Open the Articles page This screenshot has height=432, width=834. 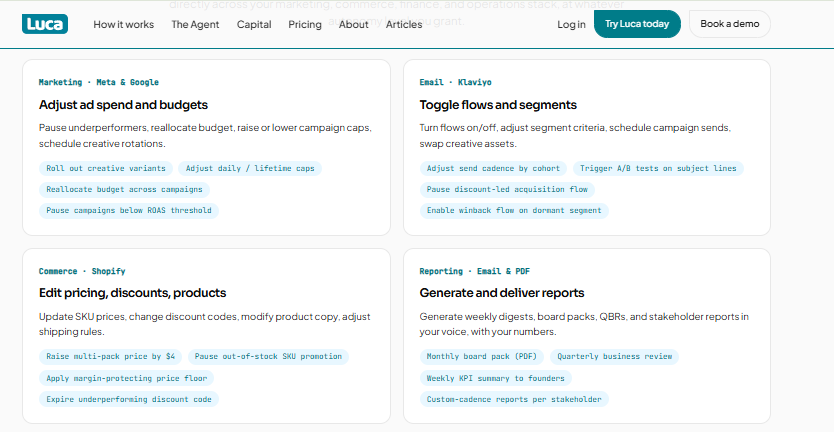[x=404, y=24]
